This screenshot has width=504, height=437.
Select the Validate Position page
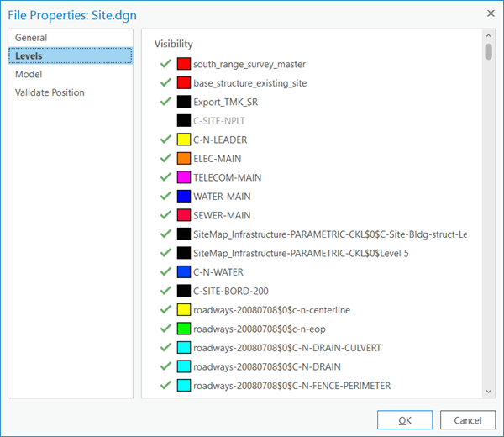[50, 93]
